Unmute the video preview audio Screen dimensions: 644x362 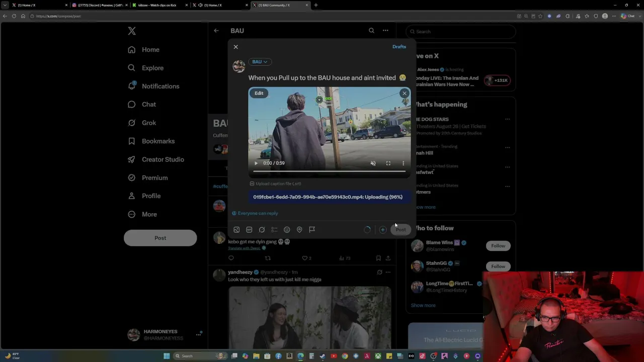pos(373,163)
